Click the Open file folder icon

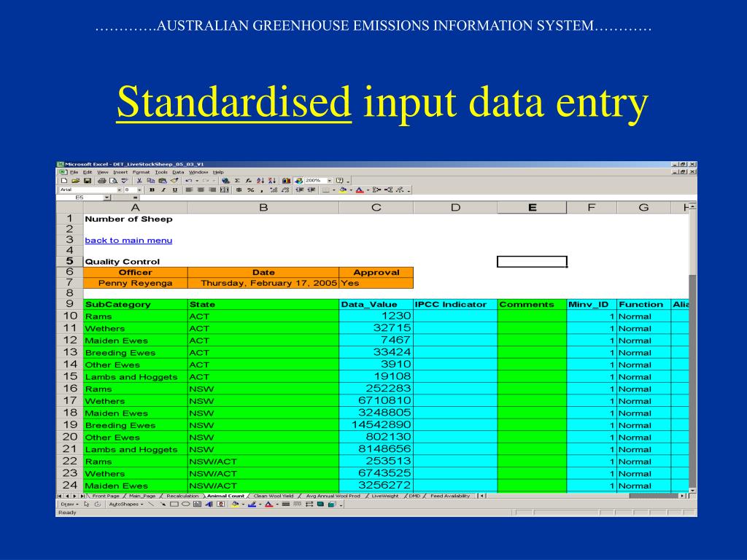coord(75,181)
